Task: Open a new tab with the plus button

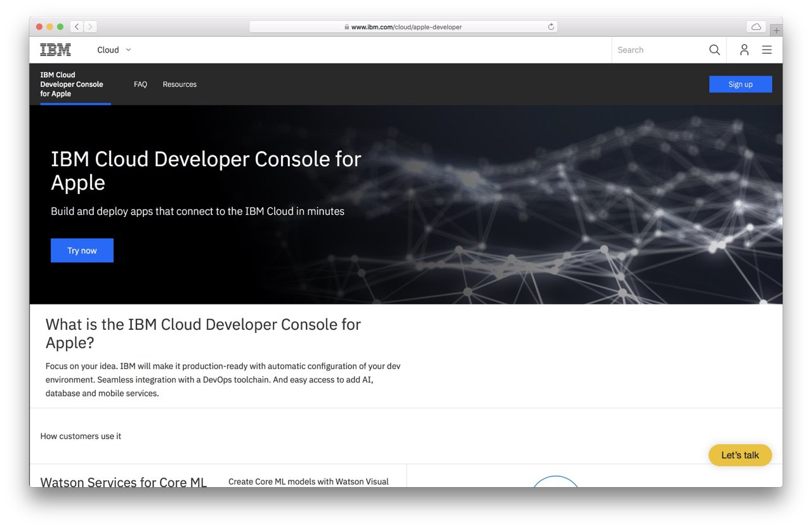Action: point(776,30)
